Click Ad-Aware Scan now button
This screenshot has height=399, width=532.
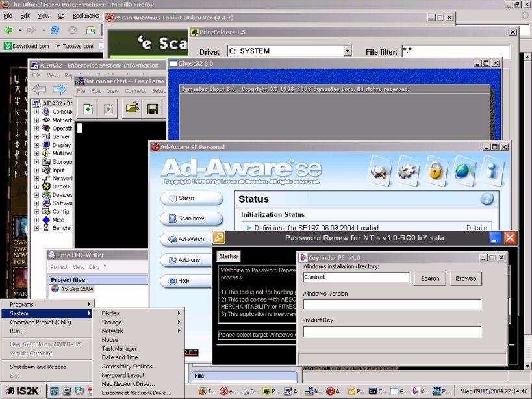[x=192, y=218]
